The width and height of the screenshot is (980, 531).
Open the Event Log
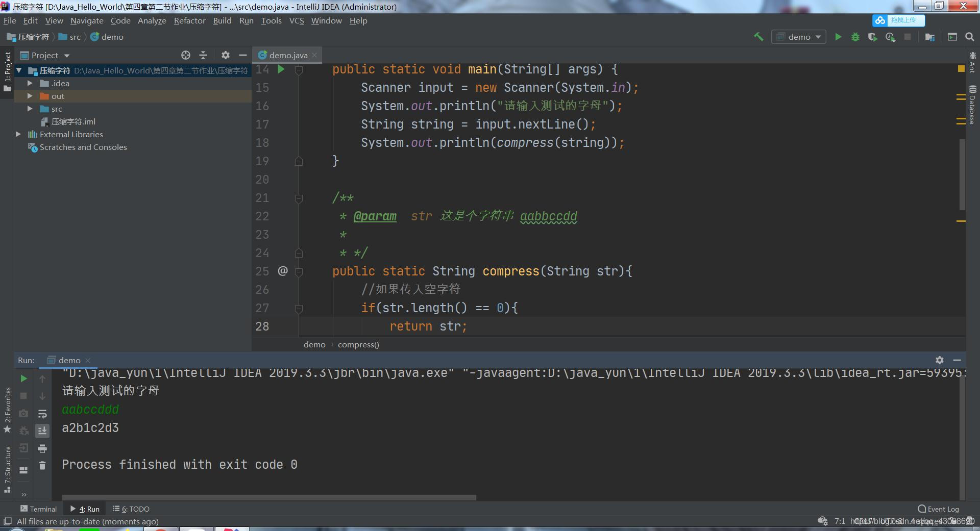(938, 509)
